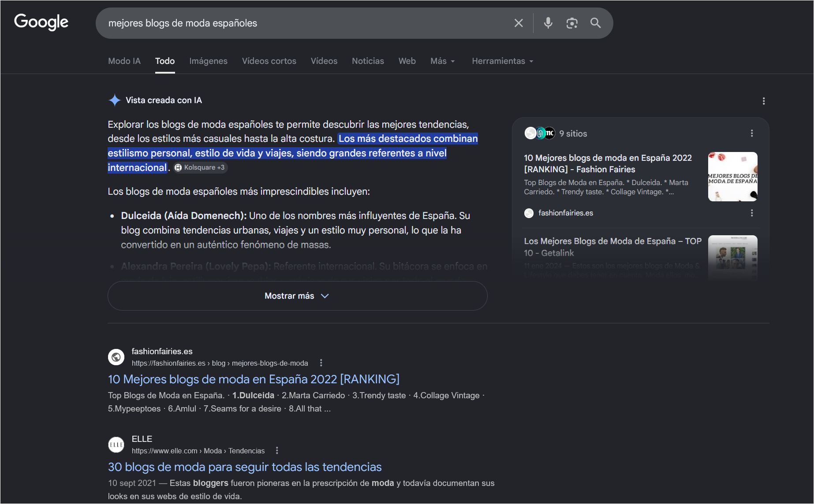Open the Herramientas dropdown

click(503, 61)
